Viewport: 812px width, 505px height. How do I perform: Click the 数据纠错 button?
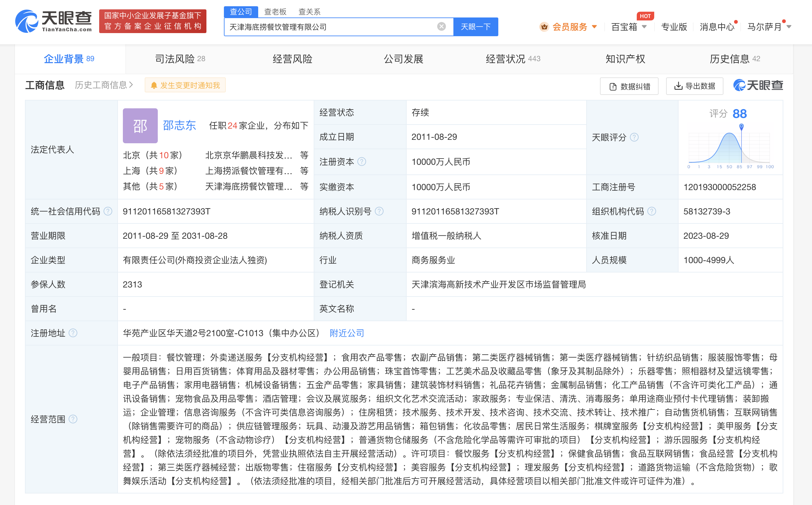click(x=629, y=86)
